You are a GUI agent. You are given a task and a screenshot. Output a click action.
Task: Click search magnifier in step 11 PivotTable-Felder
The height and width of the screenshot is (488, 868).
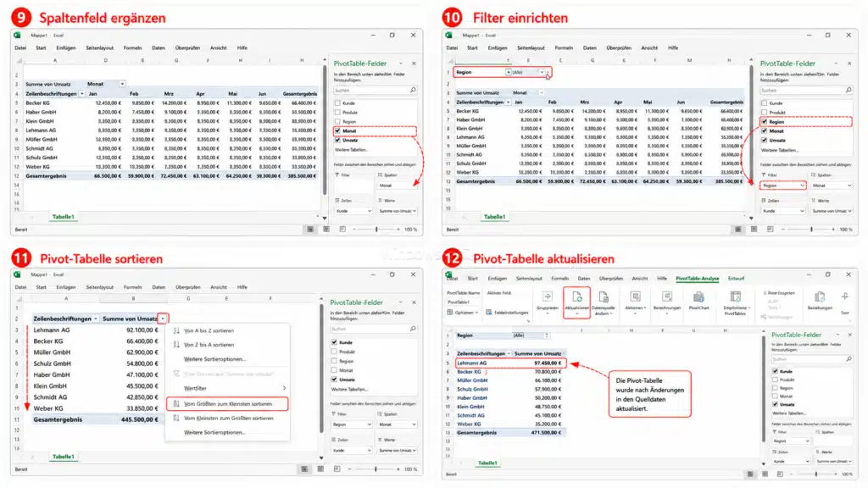pos(413,329)
